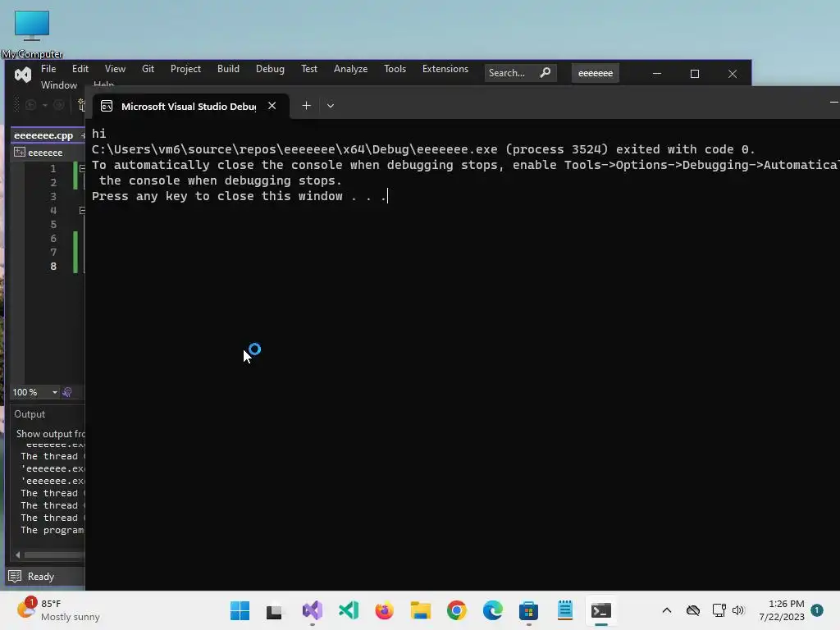The image size is (840, 630).
Task: Click line number 3 in the editor
Action: [53, 196]
